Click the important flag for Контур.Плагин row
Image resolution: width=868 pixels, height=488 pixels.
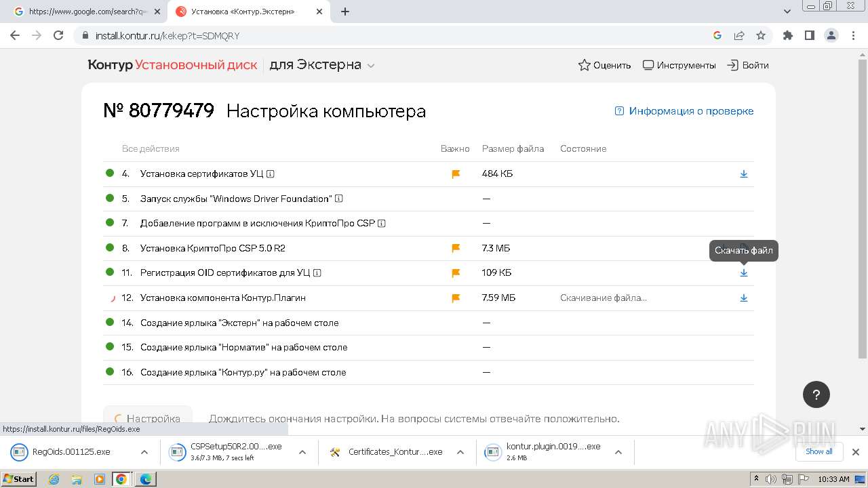(x=456, y=298)
